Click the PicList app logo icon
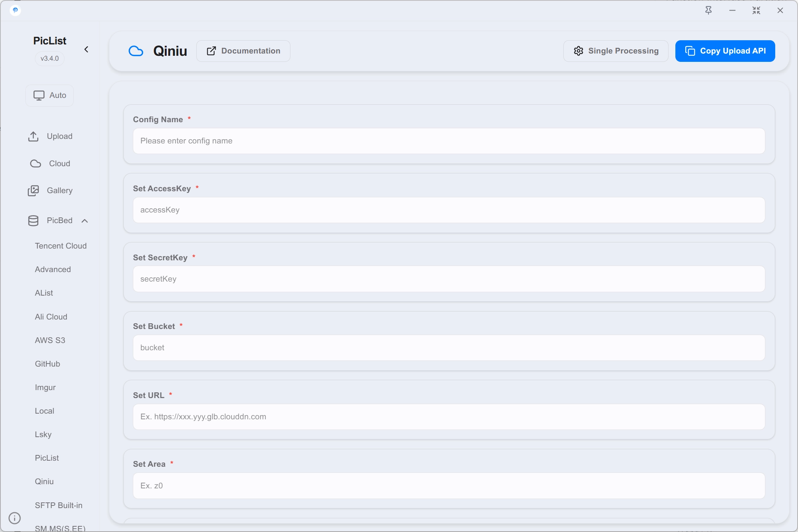 (x=15, y=10)
